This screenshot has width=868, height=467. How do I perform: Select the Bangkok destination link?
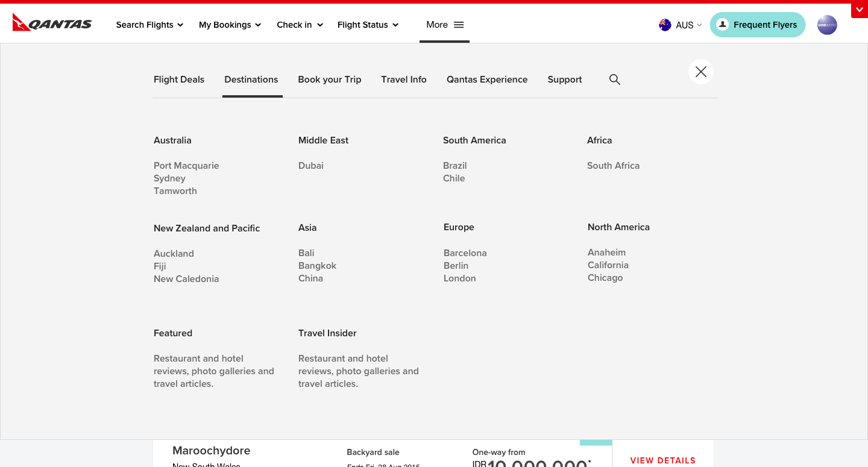pos(317,266)
